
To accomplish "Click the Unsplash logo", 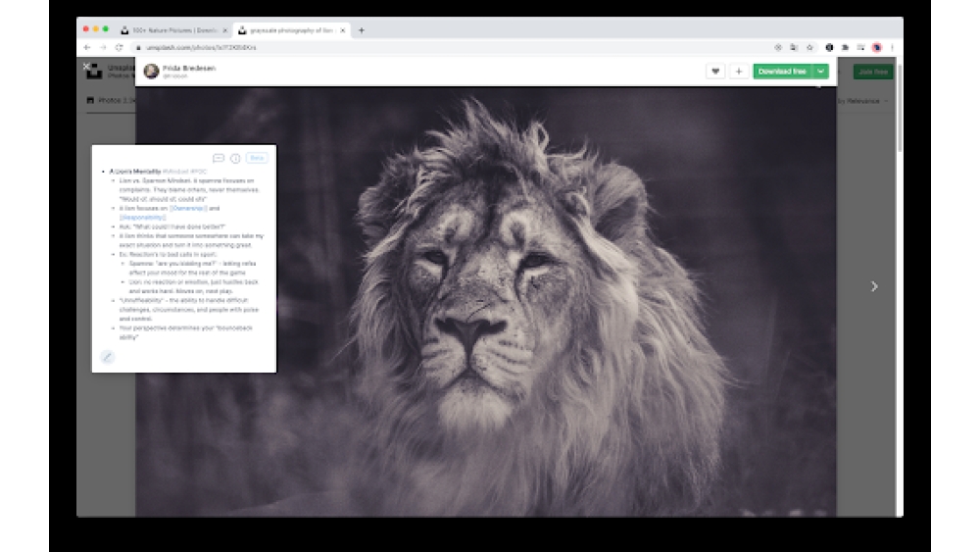I will (x=94, y=72).
